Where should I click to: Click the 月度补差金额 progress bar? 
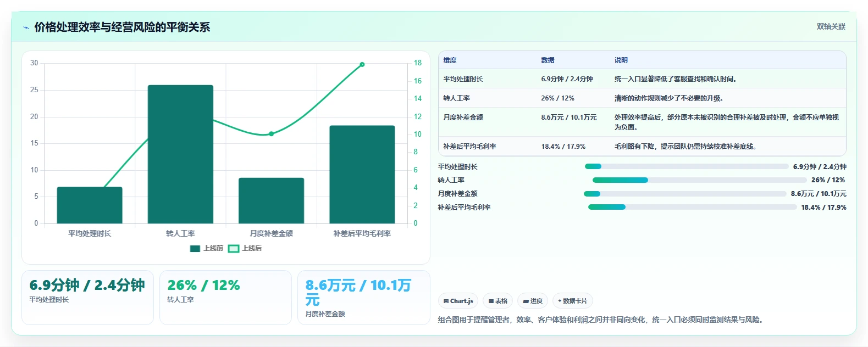(x=685, y=194)
